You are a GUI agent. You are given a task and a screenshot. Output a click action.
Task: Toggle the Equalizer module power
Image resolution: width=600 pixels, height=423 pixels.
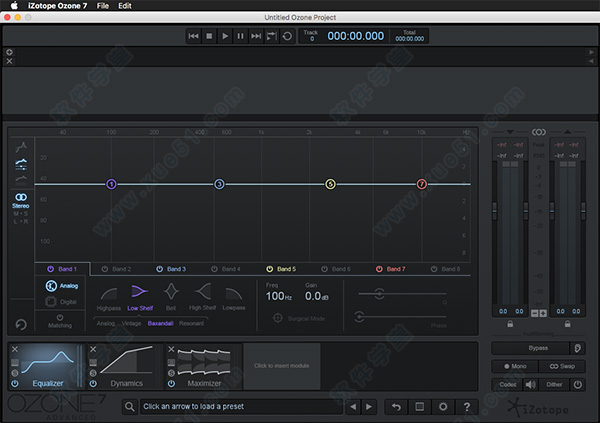[15, 383]
